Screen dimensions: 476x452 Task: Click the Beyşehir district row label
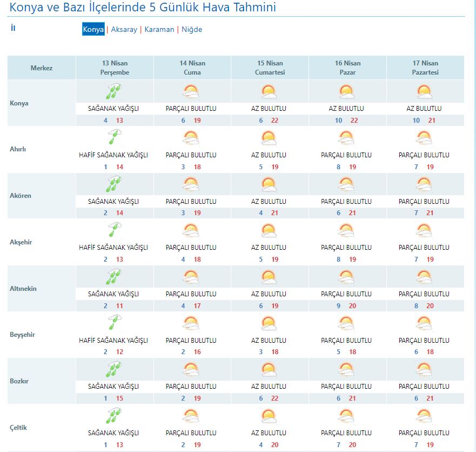(22, 335)
